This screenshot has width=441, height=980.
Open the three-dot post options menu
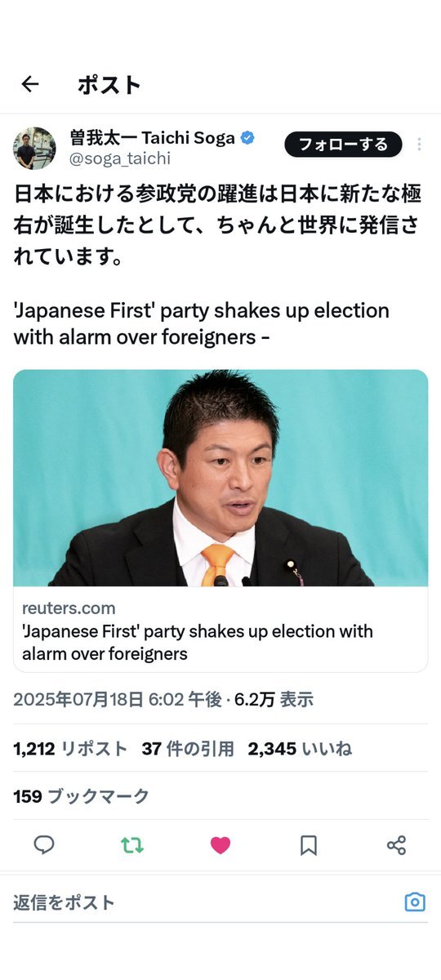pyautogui.click(x=419, y=145)
